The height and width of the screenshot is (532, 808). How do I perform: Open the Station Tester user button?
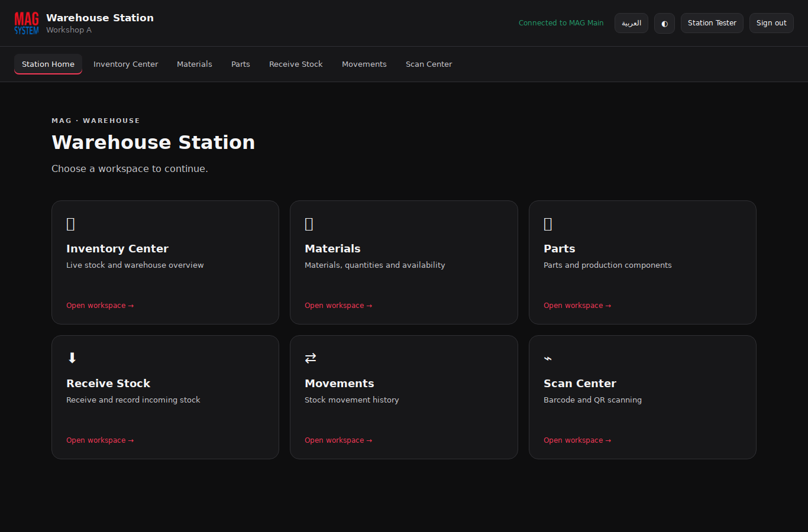coord(712,23)
